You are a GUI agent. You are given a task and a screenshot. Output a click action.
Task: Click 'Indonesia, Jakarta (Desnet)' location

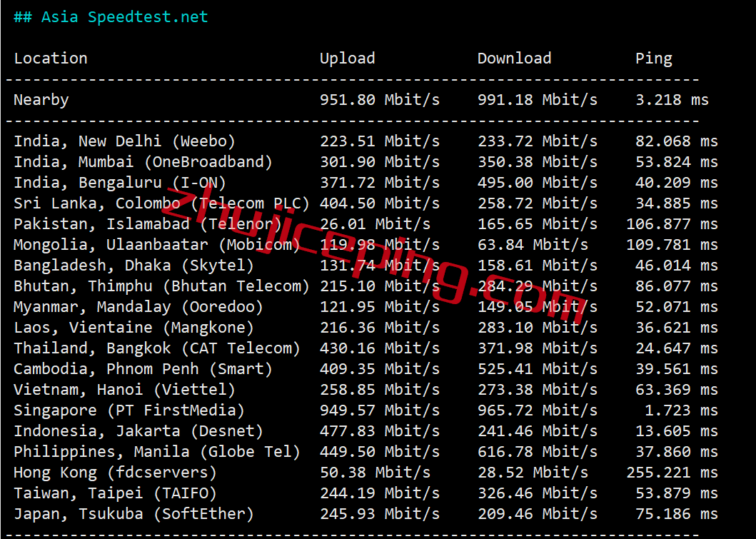138,431
